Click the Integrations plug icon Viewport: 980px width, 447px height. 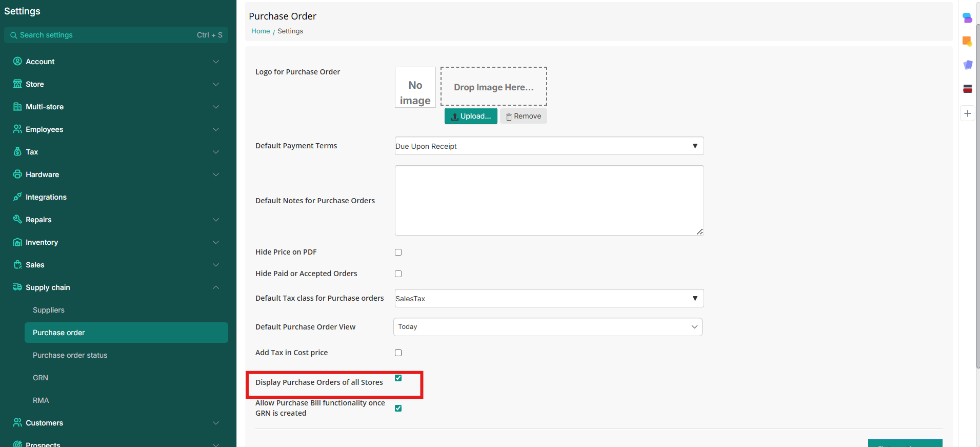point(17,197)
